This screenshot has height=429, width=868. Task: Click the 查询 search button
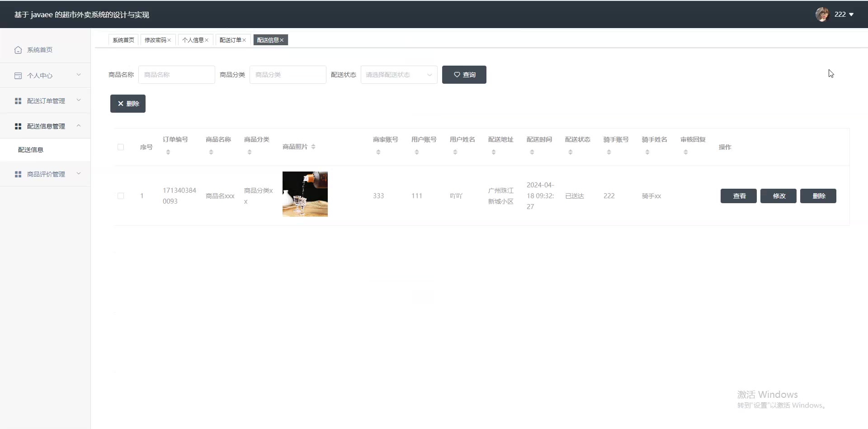pyautogui.click(x=464, y=75)
